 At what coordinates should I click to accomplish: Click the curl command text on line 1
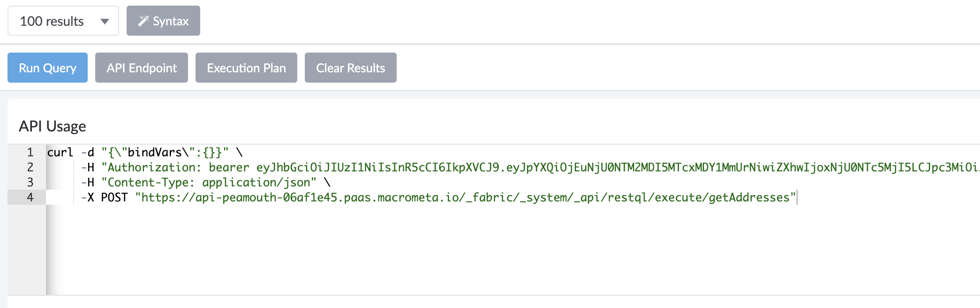pyautogui.click(x=60, y=152)
